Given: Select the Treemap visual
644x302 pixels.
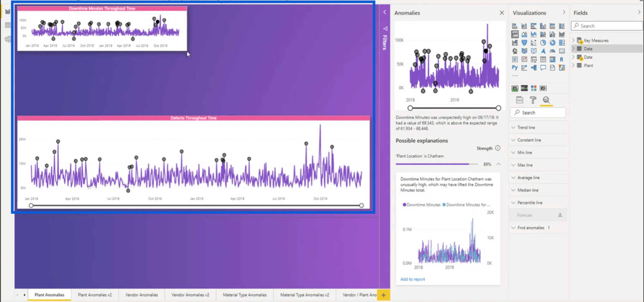Looking at the screenshot, I should coord(562,43).
